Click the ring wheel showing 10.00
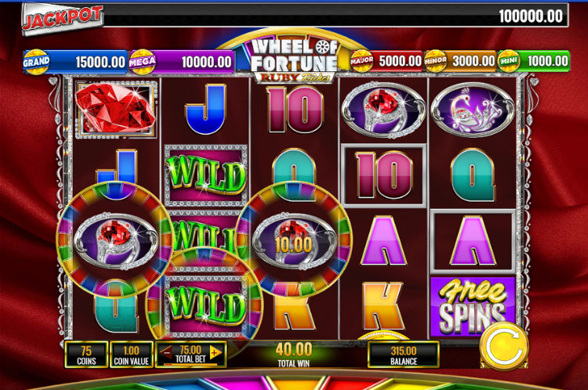The image size is (588, 390). 294,240
